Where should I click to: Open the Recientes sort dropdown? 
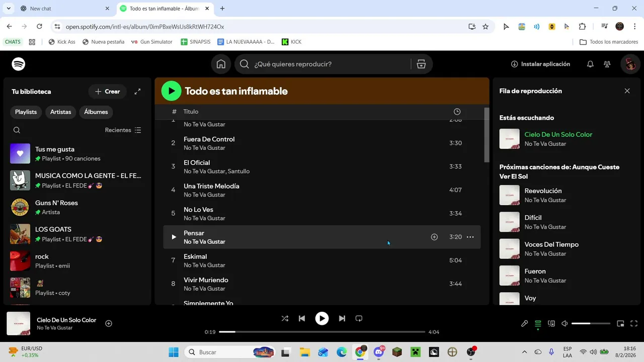[123, 130]
